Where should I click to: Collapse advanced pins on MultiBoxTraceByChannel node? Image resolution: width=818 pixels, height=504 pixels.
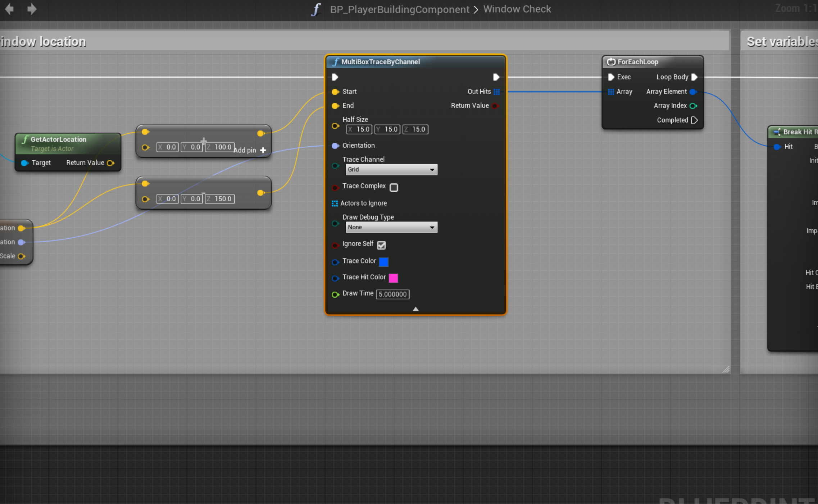point(415,309)
